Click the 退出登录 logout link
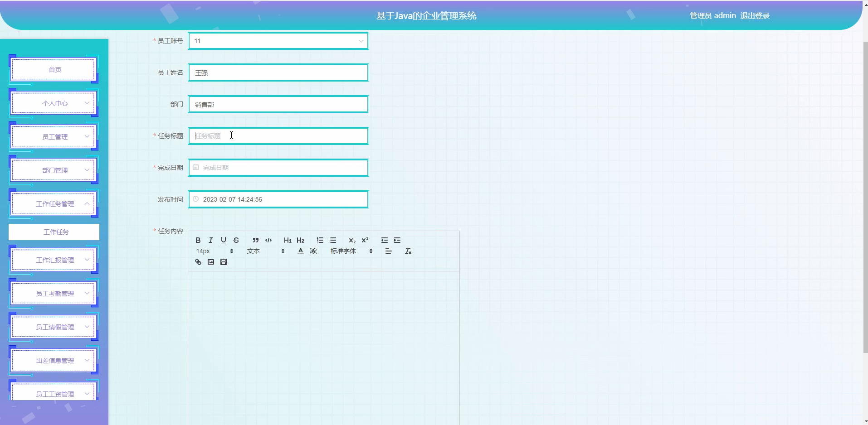This screenshot has width=868, height=425. tap(755, 15)
